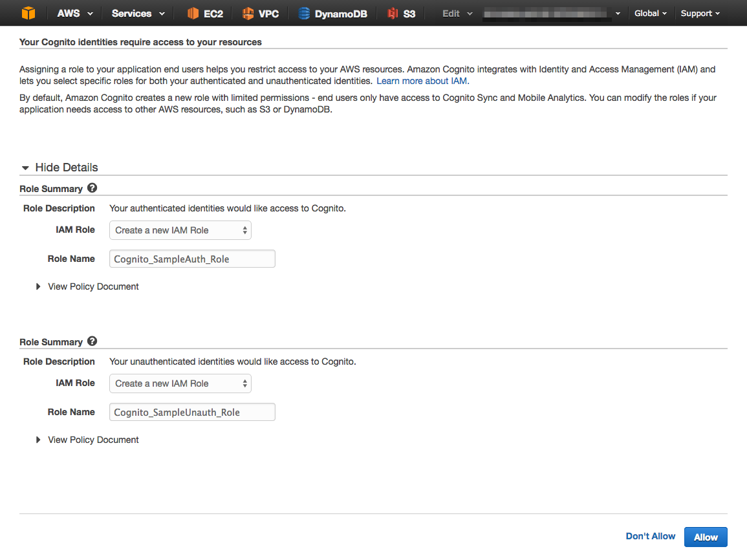
Task: Click the help icon for the unauthenticated Role Summary
Action: click(92, 341)
